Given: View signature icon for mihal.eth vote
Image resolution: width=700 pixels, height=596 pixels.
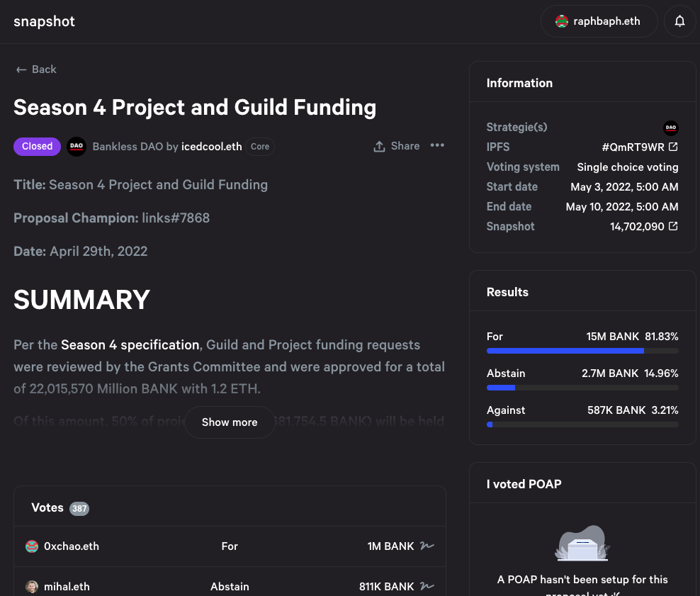Looking at the screenshot, I should coord(427,586).
